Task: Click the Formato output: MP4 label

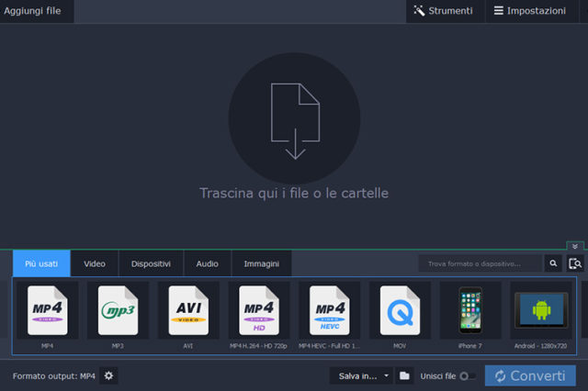Action: tap(54, 376)
